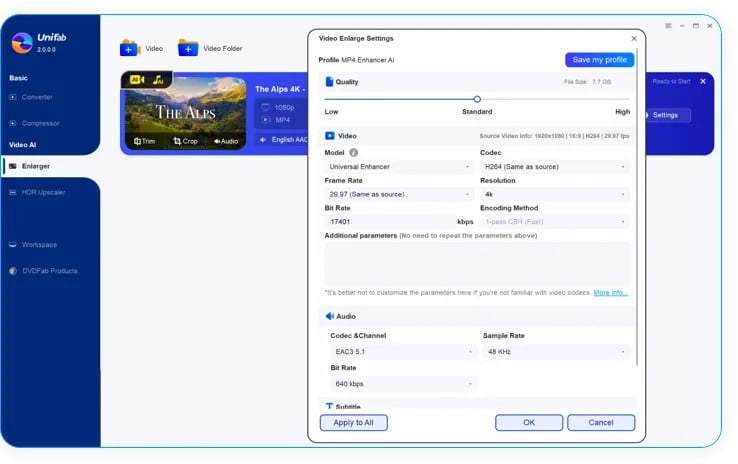
Task: Open the Codec dropdown H264
Action: (x=554, y=167)
